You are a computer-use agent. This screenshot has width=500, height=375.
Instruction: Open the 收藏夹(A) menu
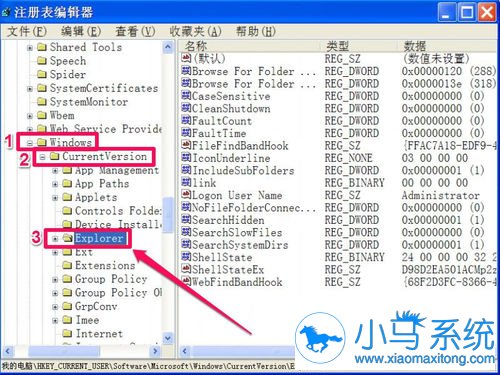click(x=195, y=32)
